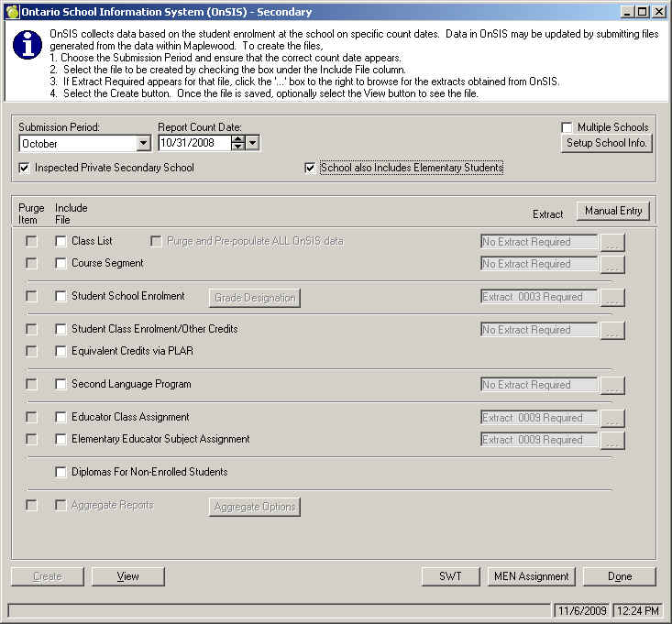Screen dimensions: 672x624
Task: Click the Report Count Date field
Action: point(193,143)
